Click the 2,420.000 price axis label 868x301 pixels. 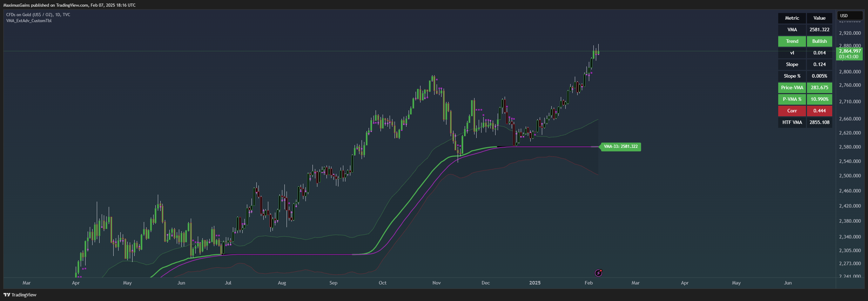pyautogui.click(x=850, y=206)
